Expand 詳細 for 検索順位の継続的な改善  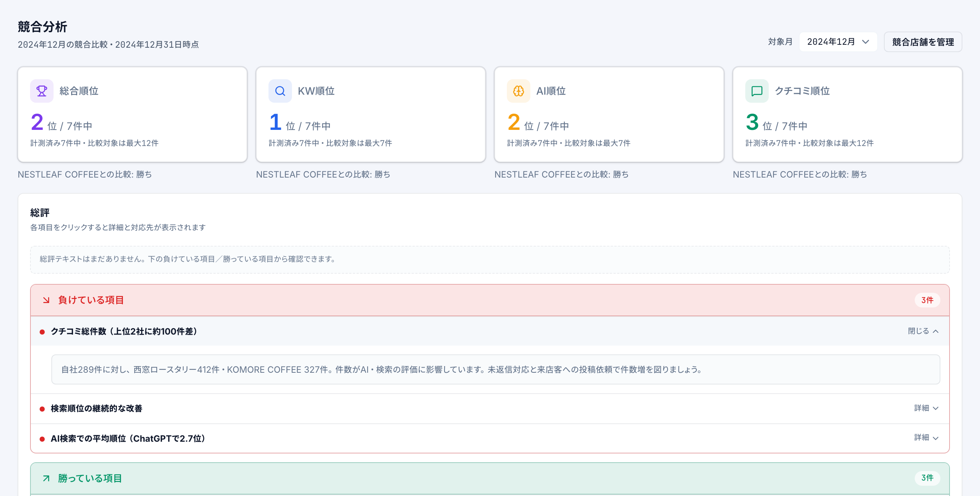coord(926,408)
